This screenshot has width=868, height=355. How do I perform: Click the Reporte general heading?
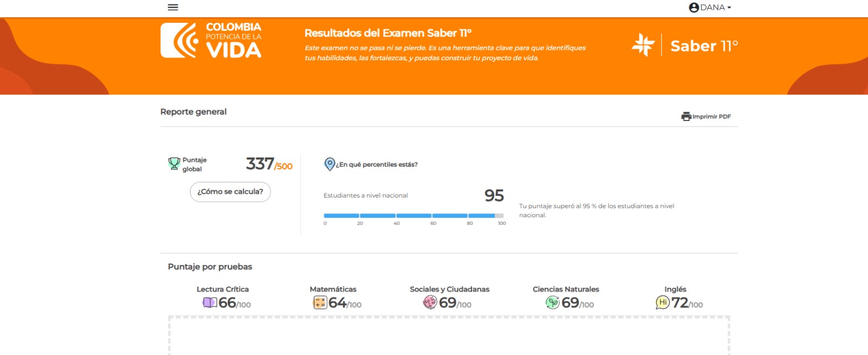194,112
